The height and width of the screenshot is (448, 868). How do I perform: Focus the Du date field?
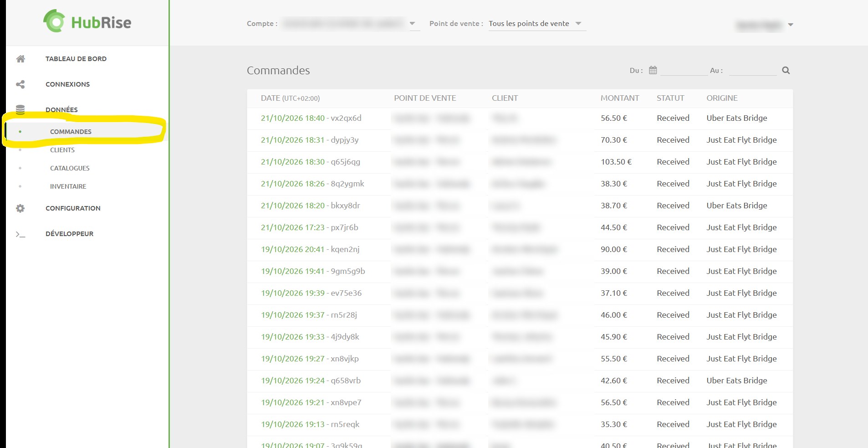[x=684, y=70]
